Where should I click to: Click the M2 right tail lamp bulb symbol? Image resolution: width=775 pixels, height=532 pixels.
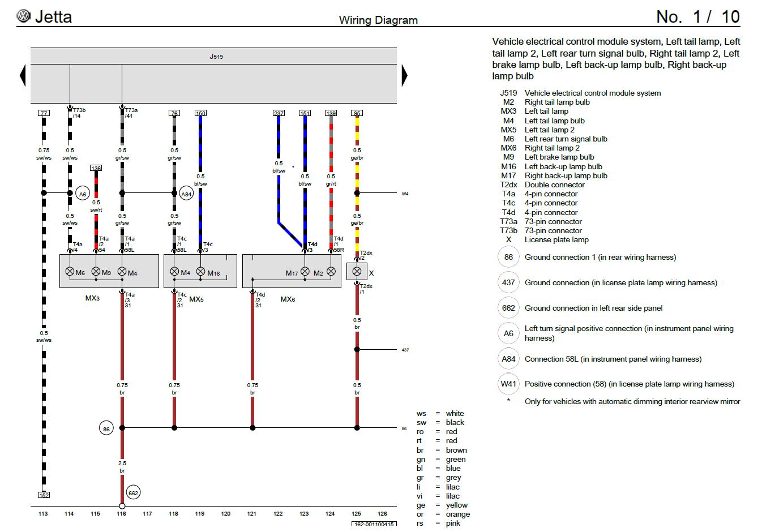click(331, 272)
